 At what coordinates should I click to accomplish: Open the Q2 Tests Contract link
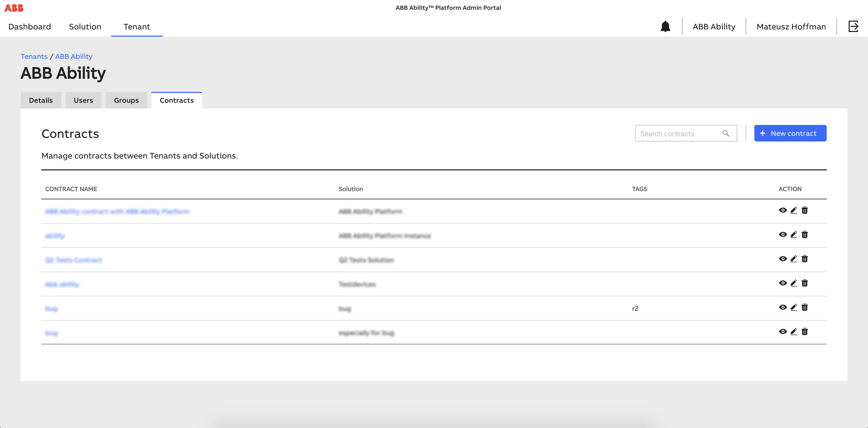coord(73,260)
